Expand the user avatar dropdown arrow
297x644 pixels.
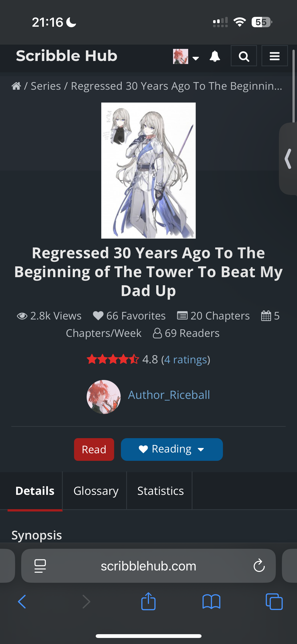(196, 58)
